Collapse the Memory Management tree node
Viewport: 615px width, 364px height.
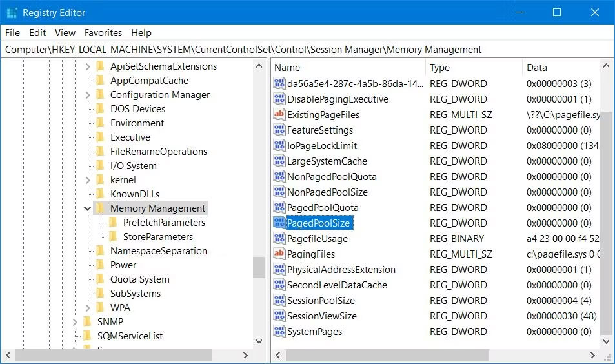tap(88, 208)
